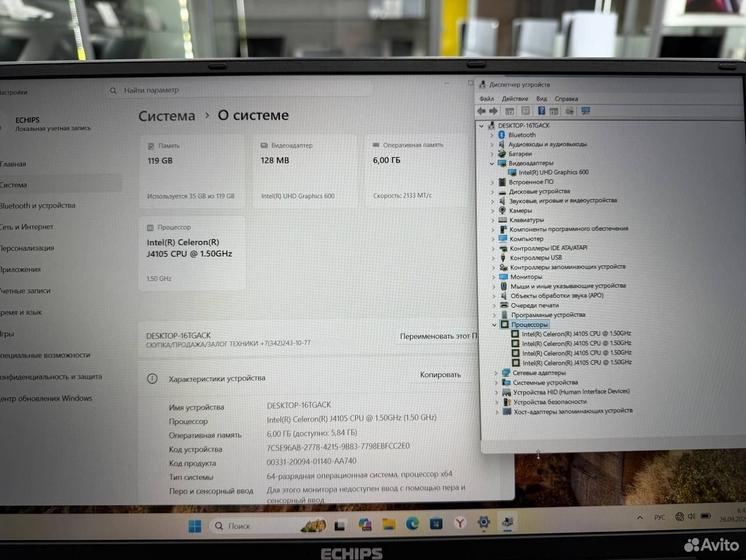Expand the Дисковые устройства node
746x560 pixels.
coord(492,192)
